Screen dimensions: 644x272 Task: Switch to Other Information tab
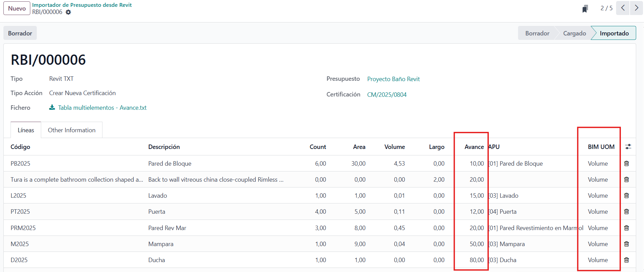click(71, 130)
